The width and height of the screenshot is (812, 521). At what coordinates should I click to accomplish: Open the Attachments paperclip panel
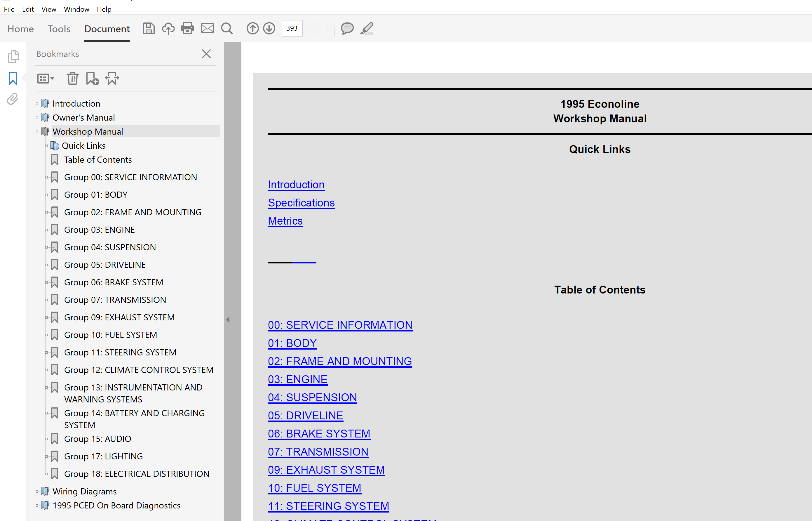pos(13,99)
